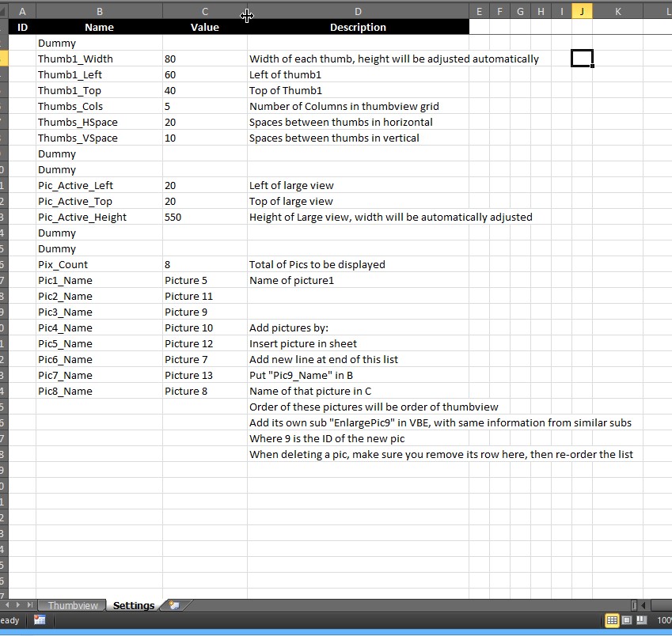Select the Settings sheet tab

coord(133,605)
